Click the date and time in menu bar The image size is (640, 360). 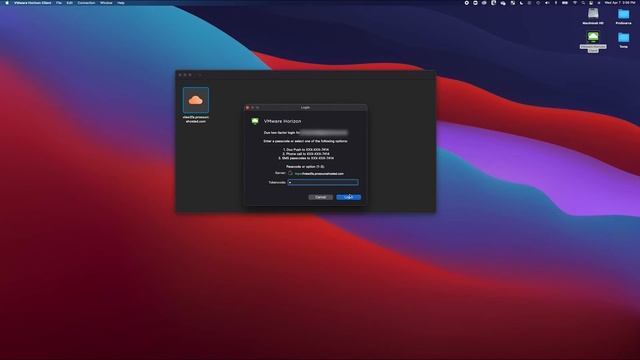620,3
